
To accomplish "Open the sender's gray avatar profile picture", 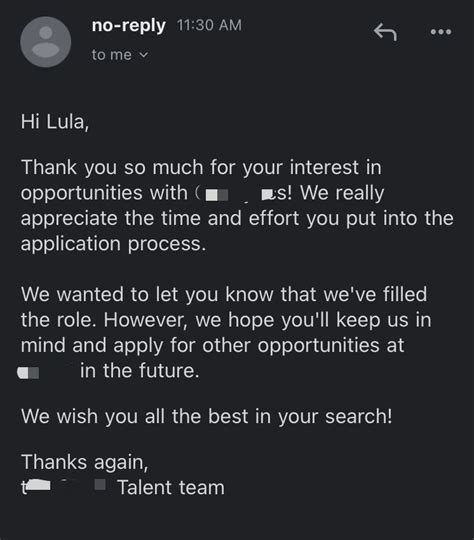I will (46, 42).
